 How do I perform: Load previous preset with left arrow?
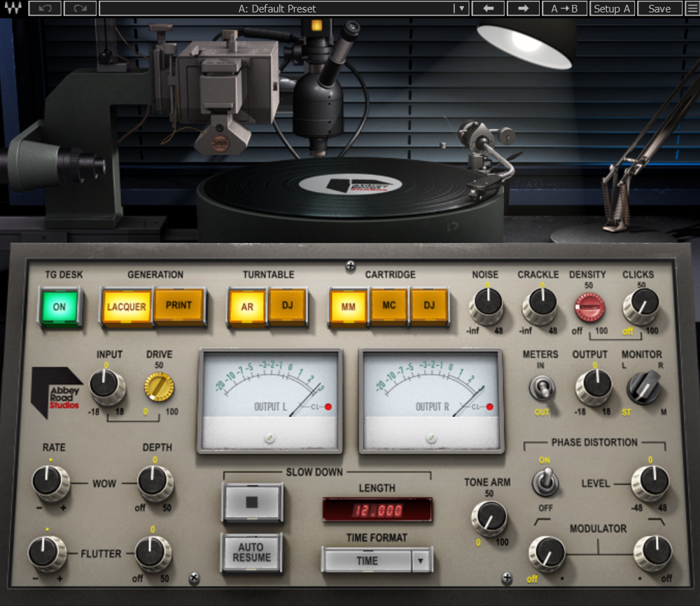coord(488,8)
